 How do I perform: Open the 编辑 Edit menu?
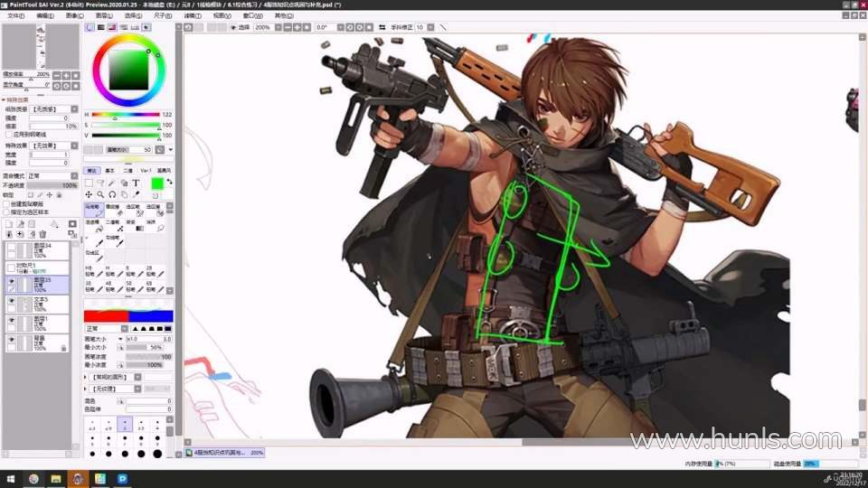coord(45,15)
